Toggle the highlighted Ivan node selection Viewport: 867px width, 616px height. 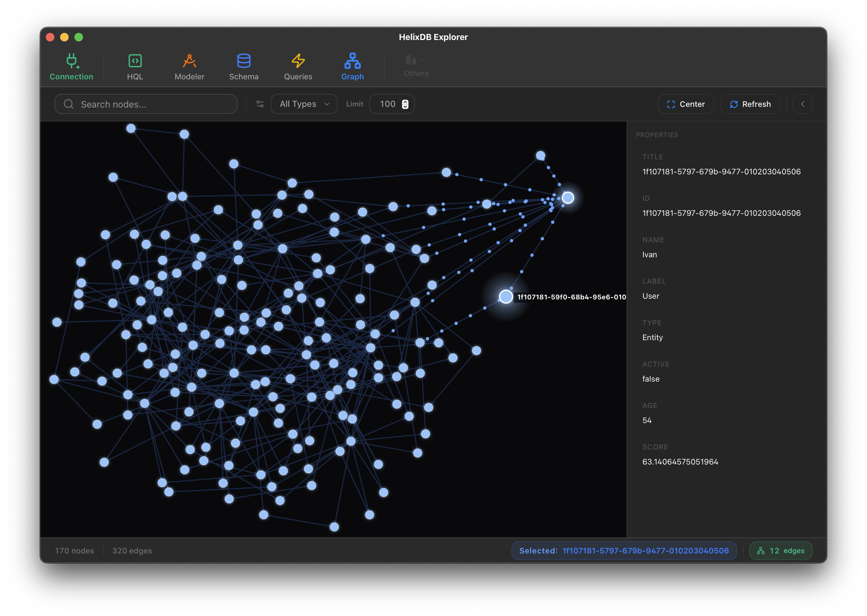(x=568, y=197)
